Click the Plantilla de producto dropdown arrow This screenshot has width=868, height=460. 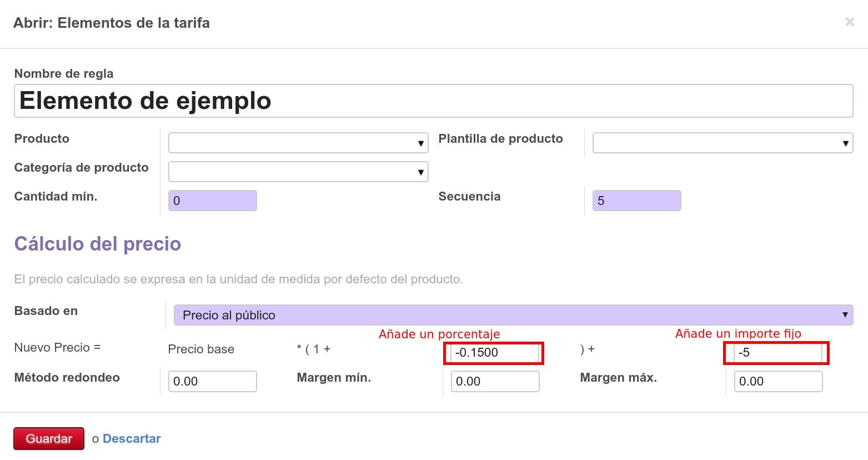845,143
